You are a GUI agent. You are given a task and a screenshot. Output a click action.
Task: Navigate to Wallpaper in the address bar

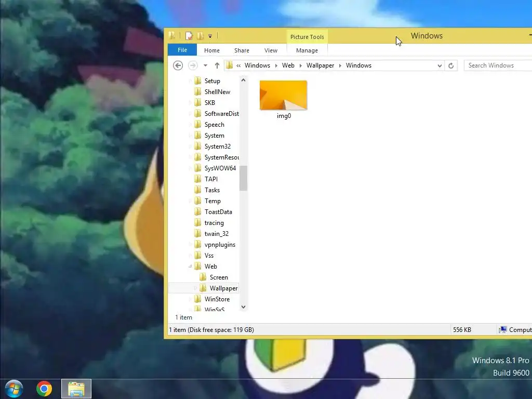tap(320, 65)
